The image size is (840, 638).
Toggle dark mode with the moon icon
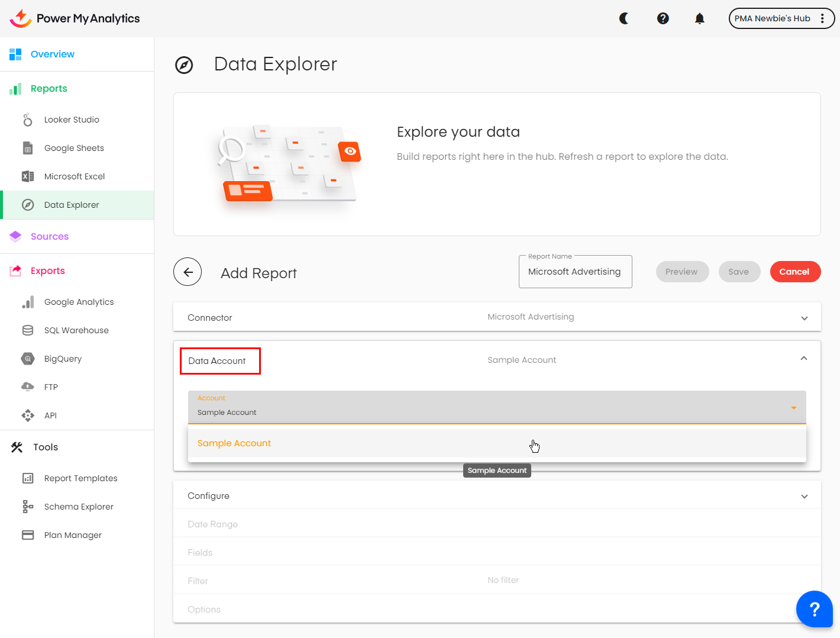click(624, 18)
